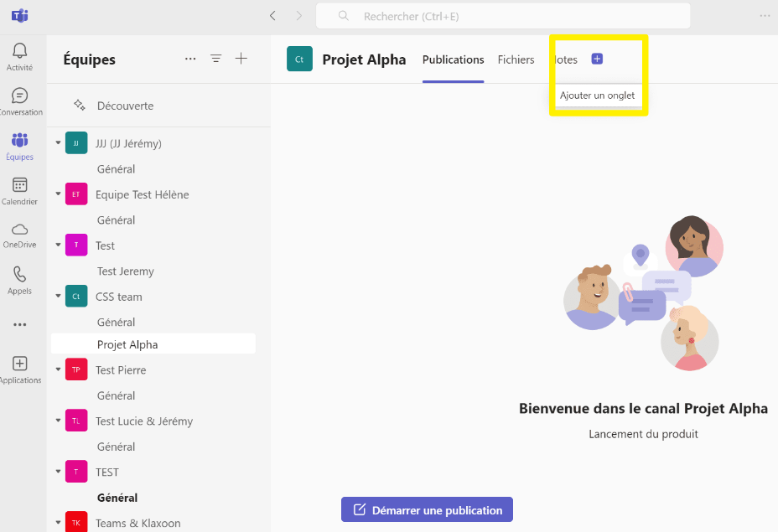Collapse the JJJ (JJ Jérémy) team
The image size is (778, 532).
(x=58, y=143)
